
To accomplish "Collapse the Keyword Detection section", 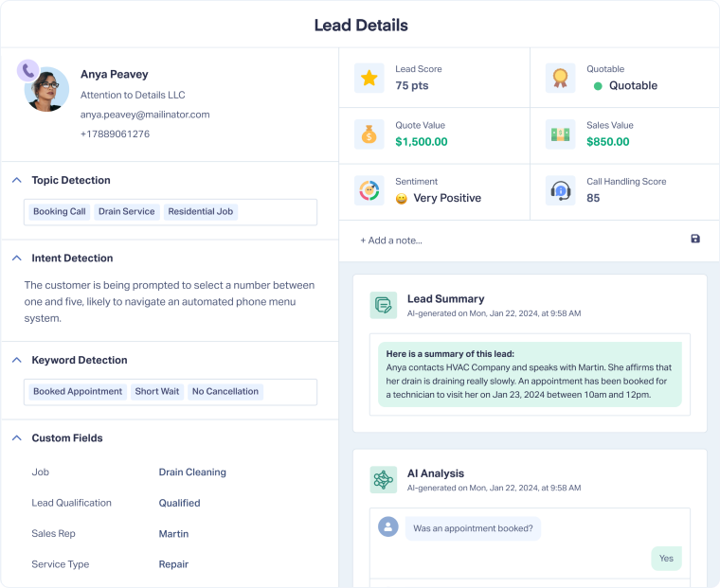I will pyautogui.click(x=17, y=360).
